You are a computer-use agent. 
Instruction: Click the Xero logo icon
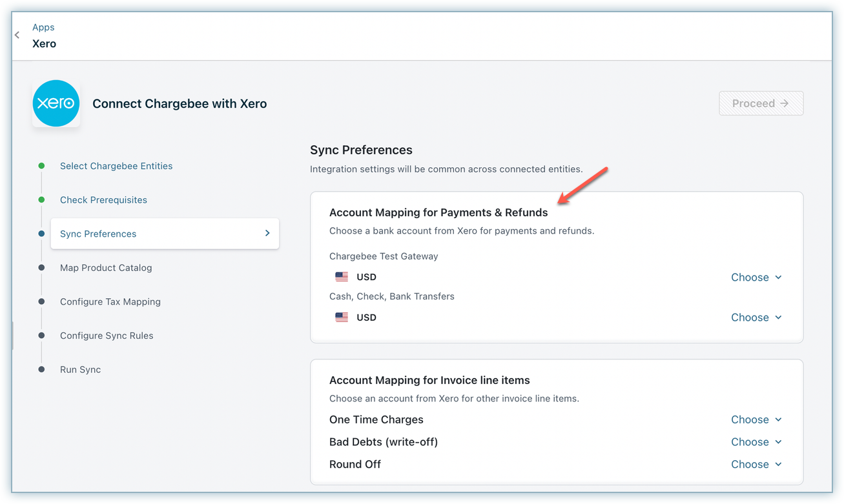tap(56, 103)
